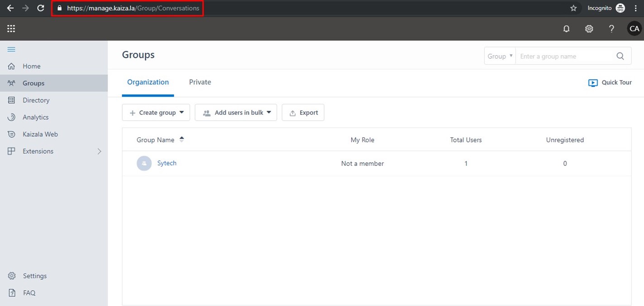Click the padlock icon in the address bar
The width and height of the screenshot is (644, 306).
point(59,8)
